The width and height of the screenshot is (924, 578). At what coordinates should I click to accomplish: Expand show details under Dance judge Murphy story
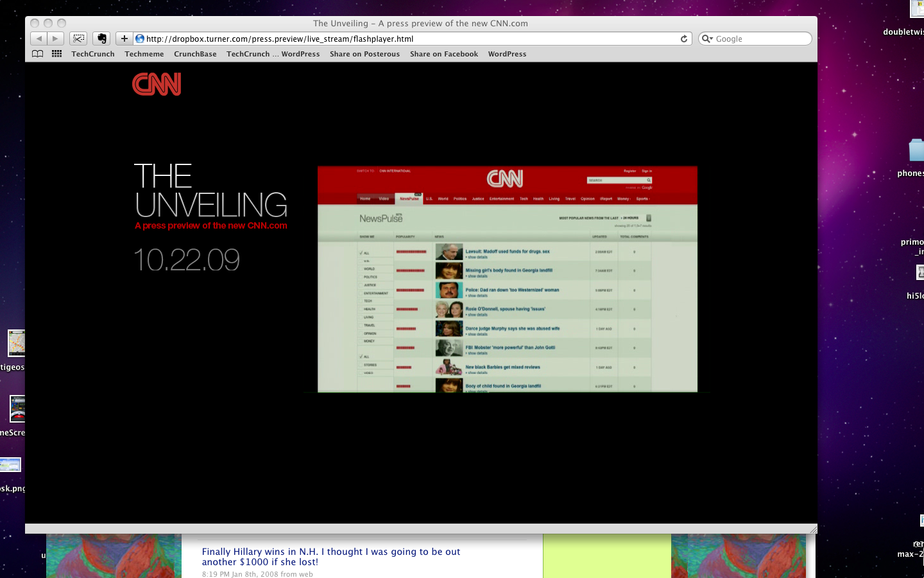pyautogui.click(x=477, y=334)
